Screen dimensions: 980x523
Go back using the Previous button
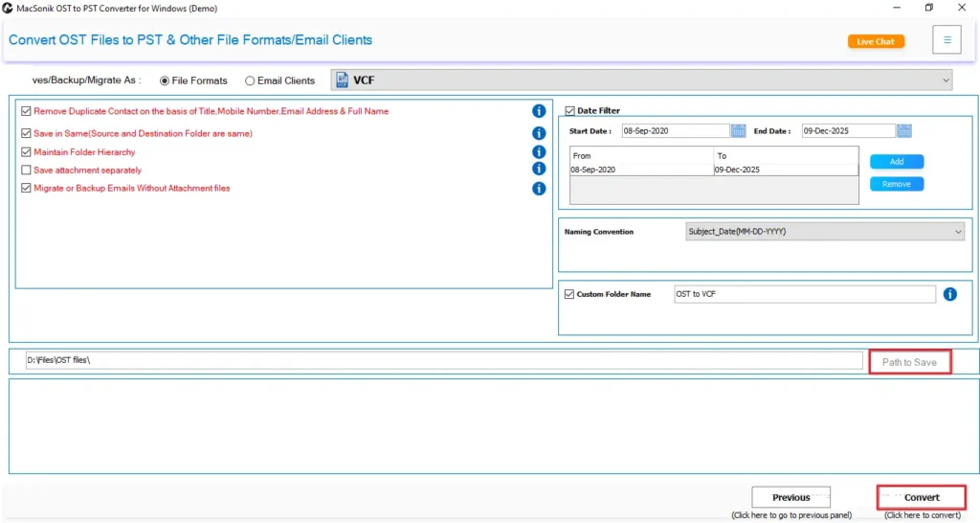click(x=791, y=497)
